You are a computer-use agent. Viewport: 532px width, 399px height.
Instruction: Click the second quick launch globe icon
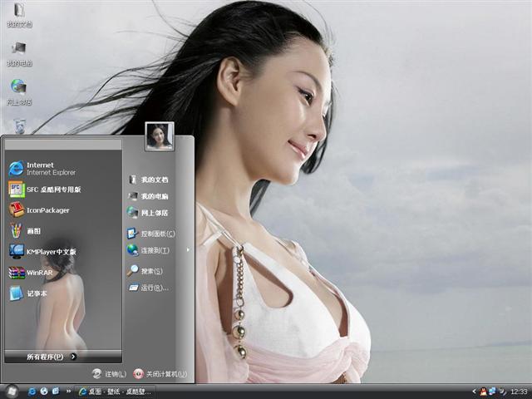click(44, 392)
